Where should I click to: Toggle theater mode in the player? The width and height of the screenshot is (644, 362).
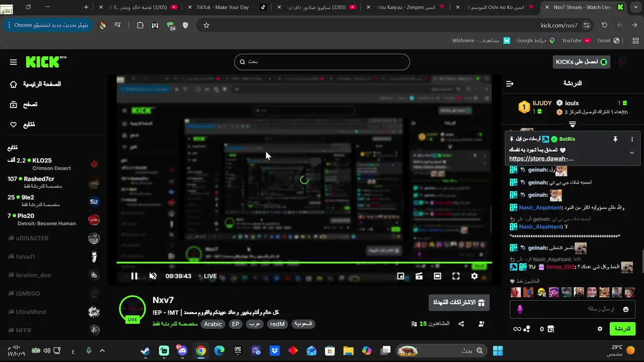438,276
